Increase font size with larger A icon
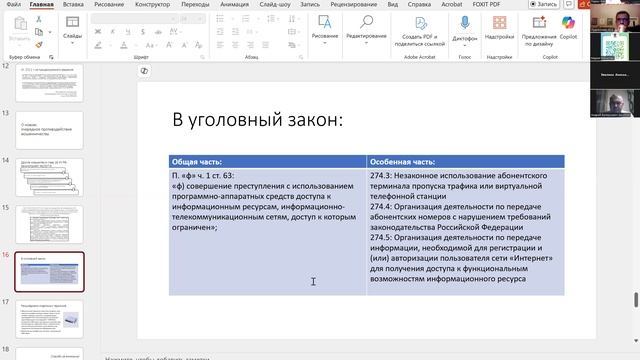 pyautogui.click(x=169, y=45)
